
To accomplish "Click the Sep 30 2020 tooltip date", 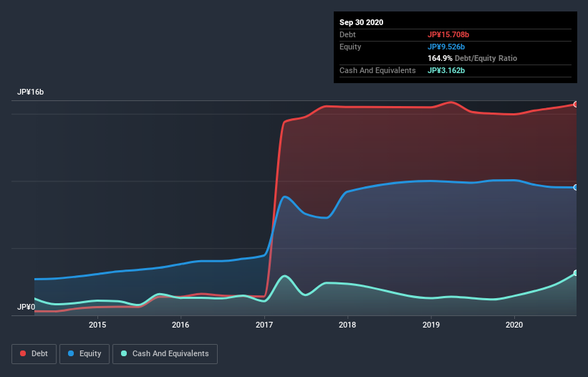I will pos(361,22).
